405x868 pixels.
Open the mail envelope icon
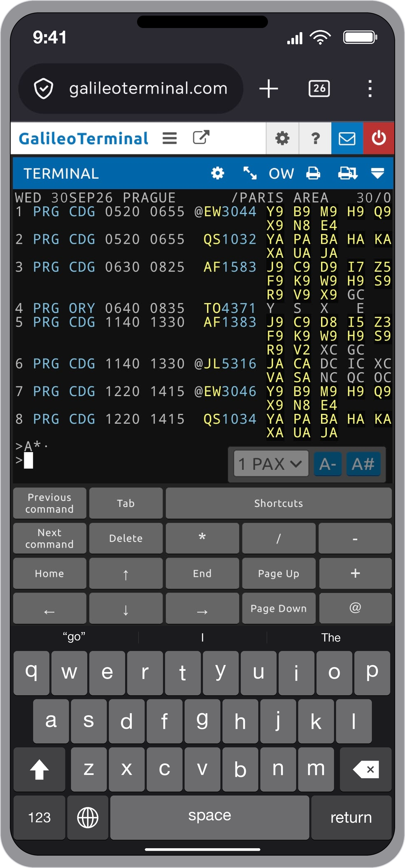click(x=347, y=138)
